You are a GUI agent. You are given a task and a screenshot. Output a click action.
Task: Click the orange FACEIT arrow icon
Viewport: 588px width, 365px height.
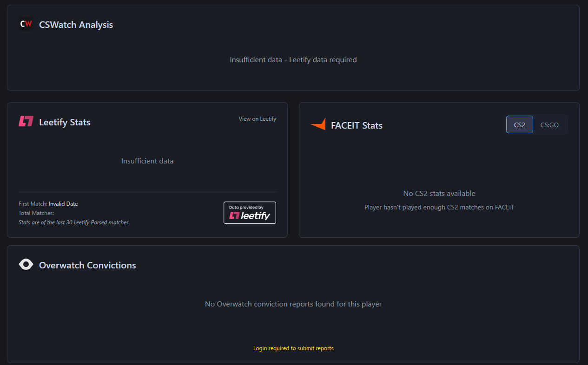click(x=318, y=125)
